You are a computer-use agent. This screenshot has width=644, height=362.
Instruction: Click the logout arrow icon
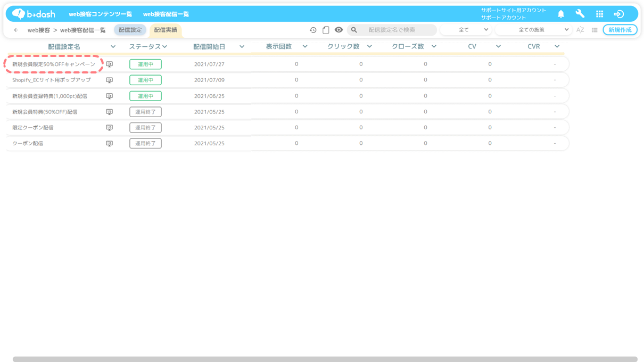pyautogui.click(x=618, y=14)
